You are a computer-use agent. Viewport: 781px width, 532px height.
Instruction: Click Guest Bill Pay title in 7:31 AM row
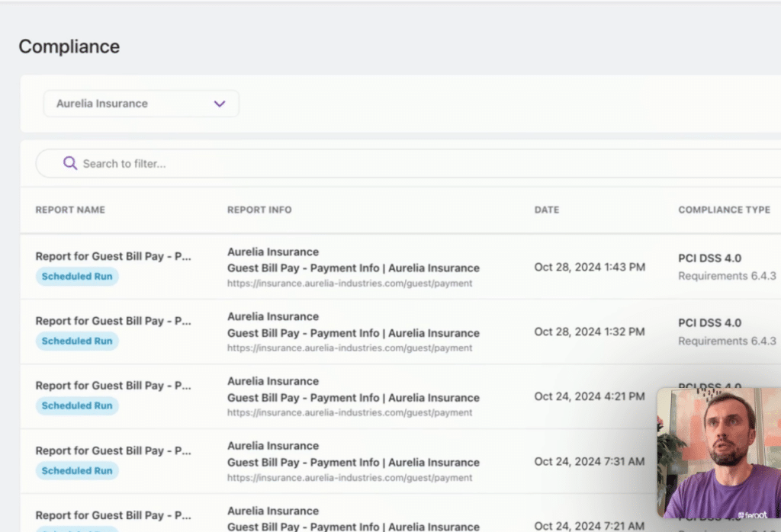(x=353, y=463)
